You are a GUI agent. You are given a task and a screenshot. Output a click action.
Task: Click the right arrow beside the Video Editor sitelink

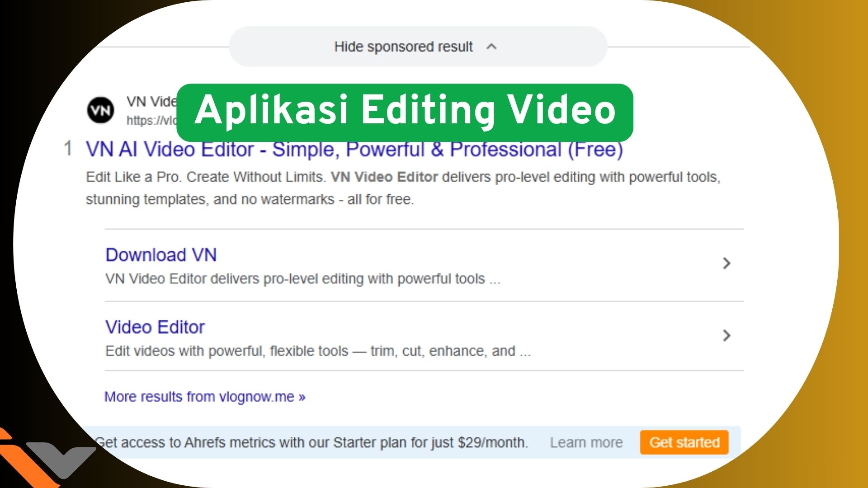[727, 336]
